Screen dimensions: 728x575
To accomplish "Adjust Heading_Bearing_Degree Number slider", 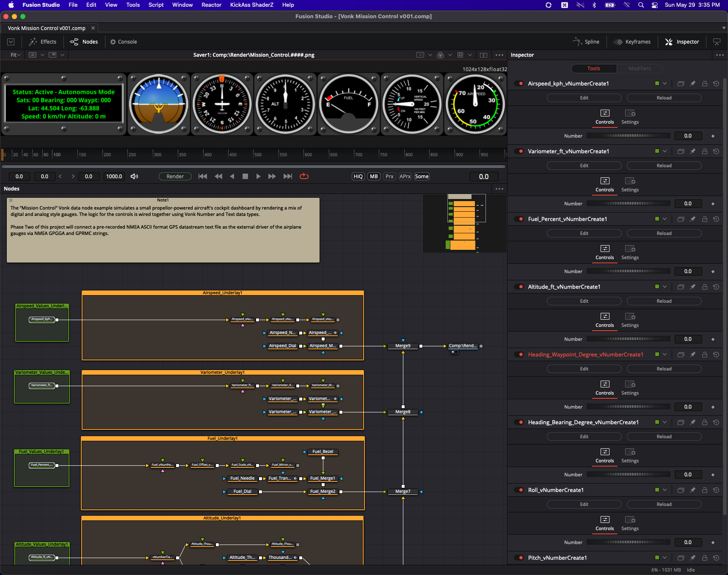I will [x=629, y=475].
